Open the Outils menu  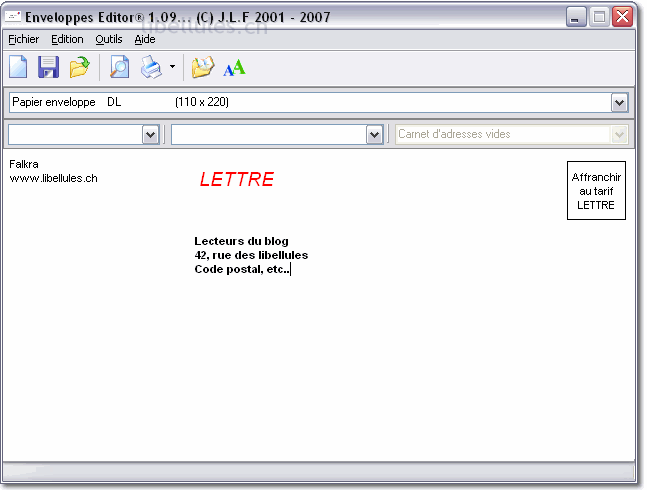coord(109,39)
